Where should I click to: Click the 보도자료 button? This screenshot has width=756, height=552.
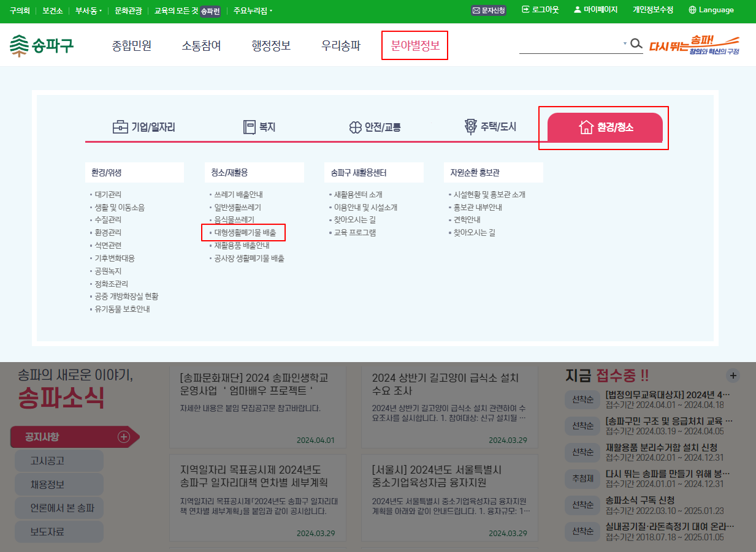pos(58,532)
